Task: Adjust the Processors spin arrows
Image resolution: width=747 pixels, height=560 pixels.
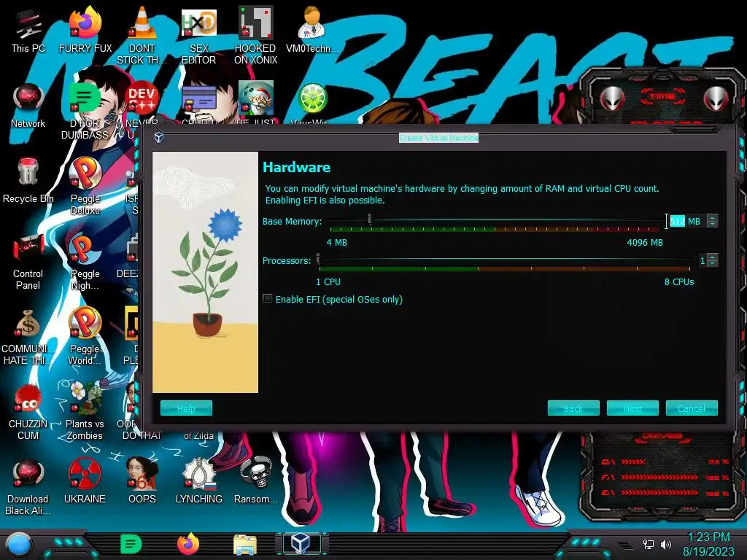Action: point(712,260)
